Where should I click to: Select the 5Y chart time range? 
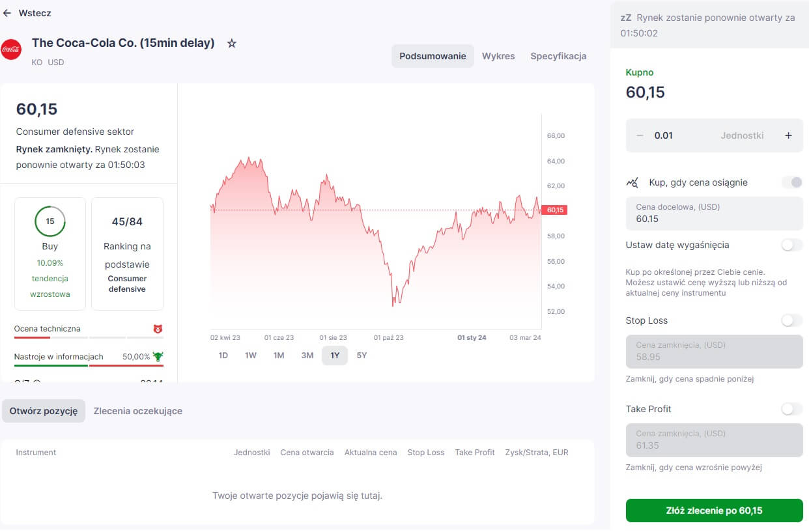click(x=362, y=356)
